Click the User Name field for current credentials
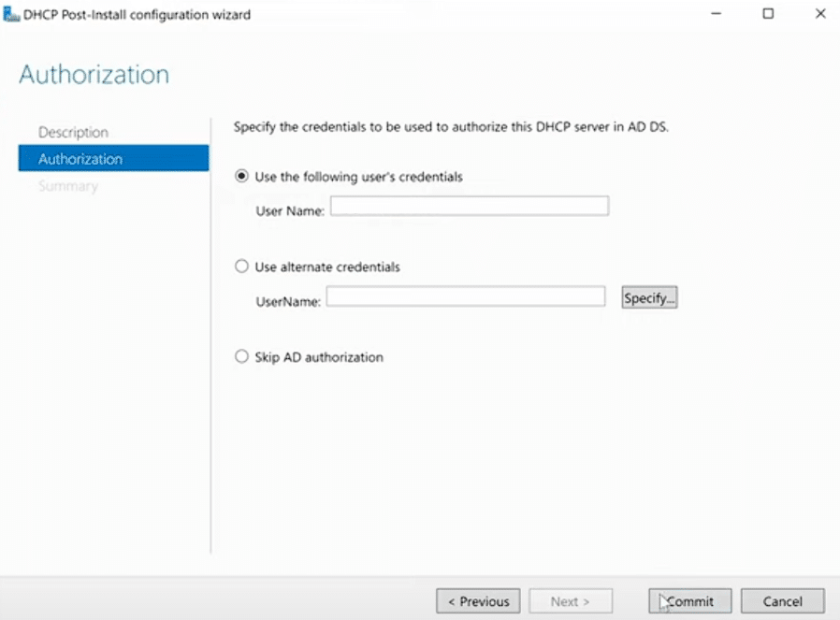Viewport: 840px width, 620px height. click(469, 207)
